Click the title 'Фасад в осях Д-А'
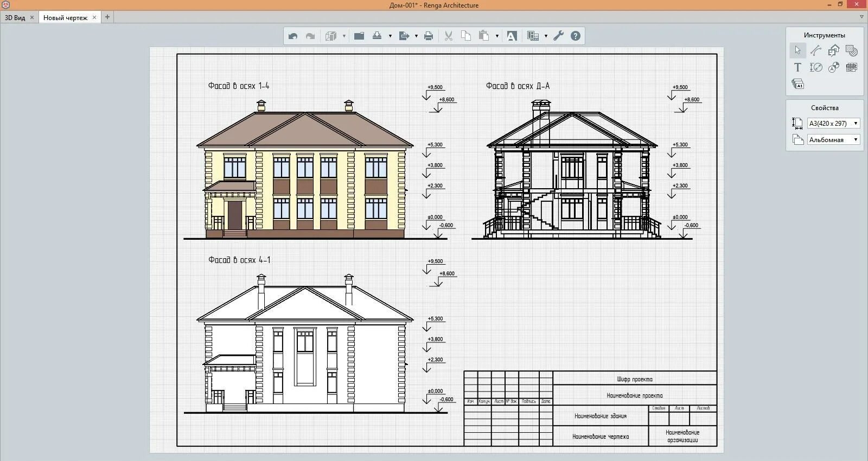 point(518,86)
